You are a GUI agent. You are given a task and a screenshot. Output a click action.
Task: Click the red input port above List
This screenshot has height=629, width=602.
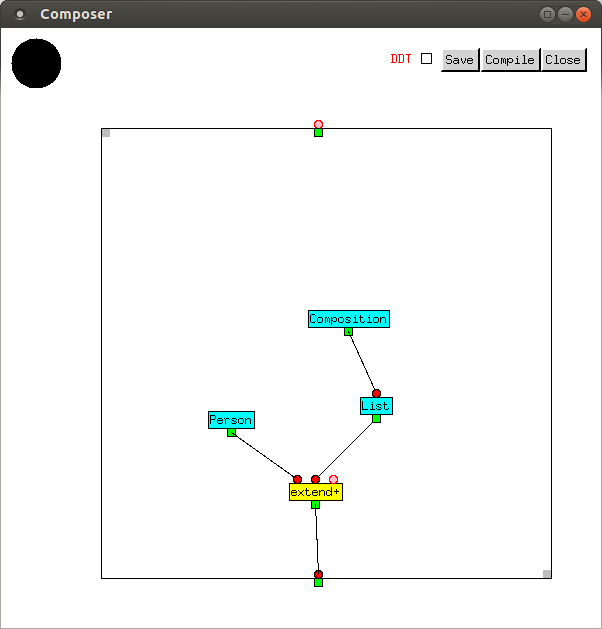(376, 394)
